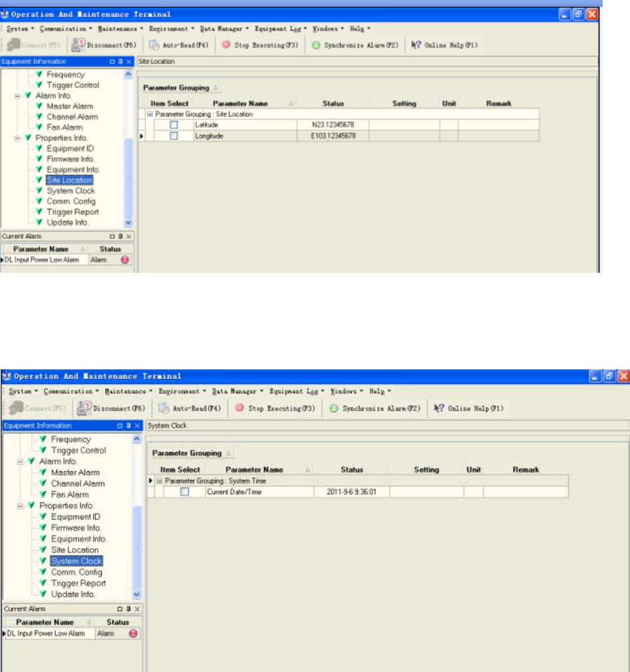This screenshot has height=672, width=630.
Task: Click Online Help (F1) icon in lower window
Action: tap(439, 409)
